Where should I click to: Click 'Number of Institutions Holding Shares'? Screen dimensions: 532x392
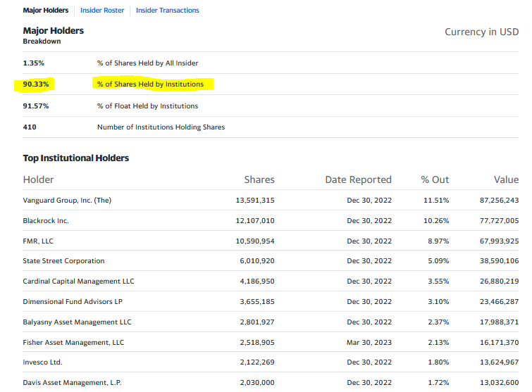point(161,127)
